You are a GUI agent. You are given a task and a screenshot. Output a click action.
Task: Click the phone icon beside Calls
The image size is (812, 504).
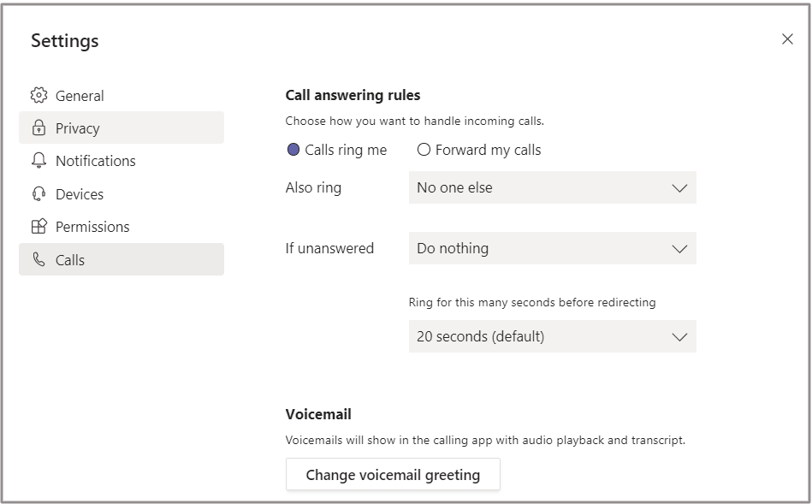point(38,260)
